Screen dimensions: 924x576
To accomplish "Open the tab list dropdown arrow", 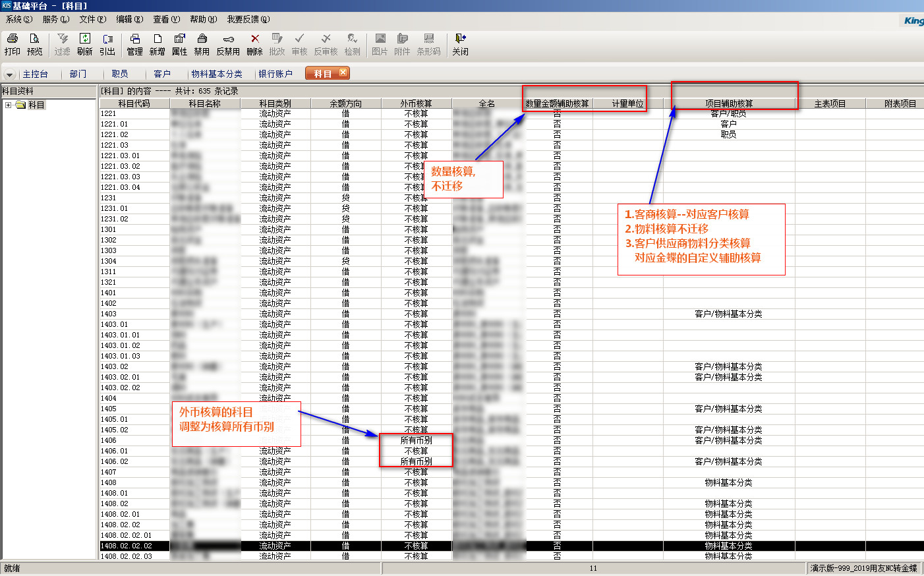I will pyautogui.click(x=10, y=74).
